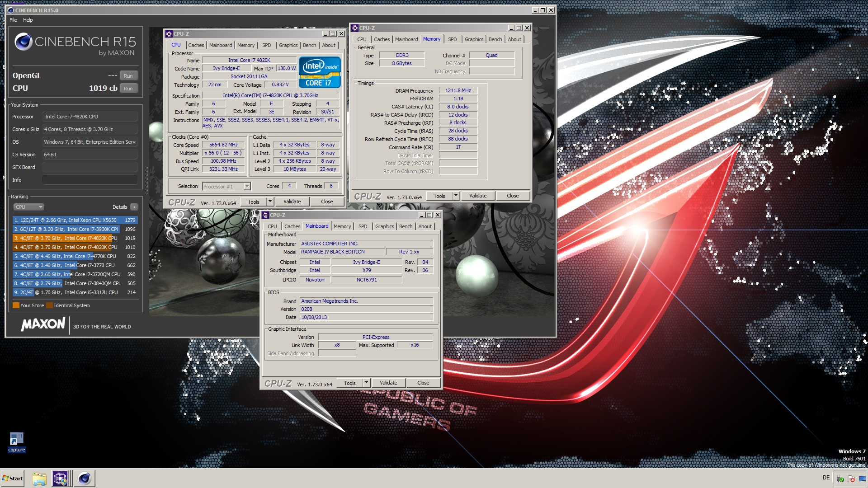Image resolution: width=868 pixels, height=488 pixels.
Task: Minimize the Mainboard CPU-Z window
Action: click(x=422, y=215)
